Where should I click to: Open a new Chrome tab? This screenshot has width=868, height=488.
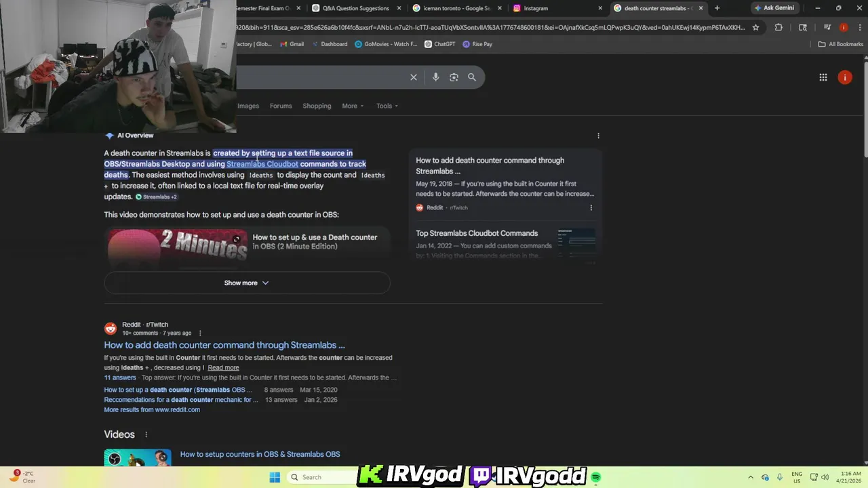click(x=717, y=8)
